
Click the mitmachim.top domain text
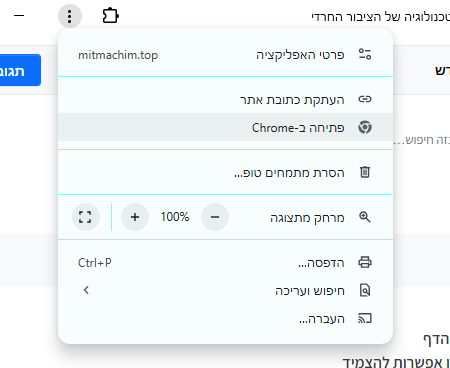coord(118,55)
